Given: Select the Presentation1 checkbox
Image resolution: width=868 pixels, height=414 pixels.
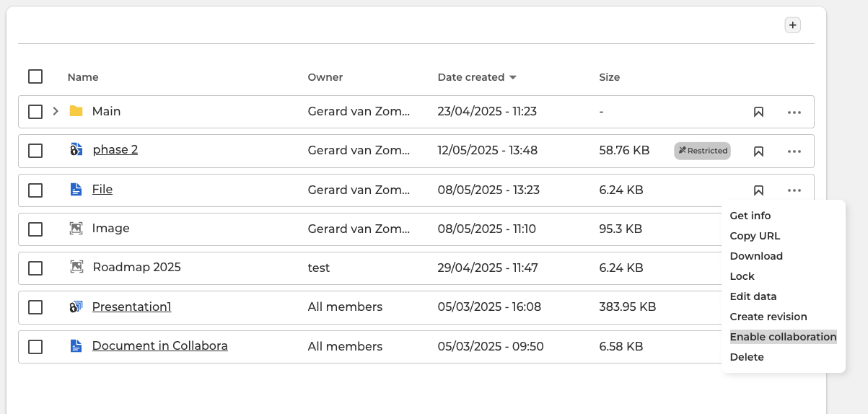Looking at the screenshot, I should click(x=35, y=307).
